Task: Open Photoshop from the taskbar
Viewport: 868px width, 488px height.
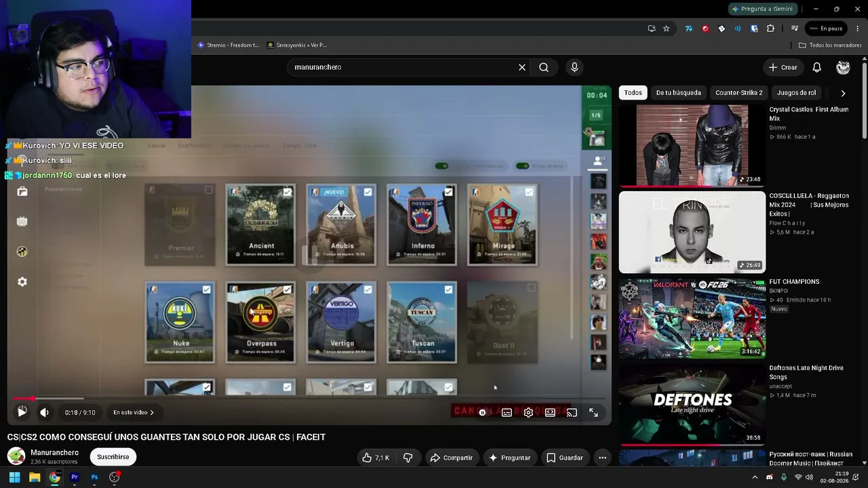Action: point(94,477)
